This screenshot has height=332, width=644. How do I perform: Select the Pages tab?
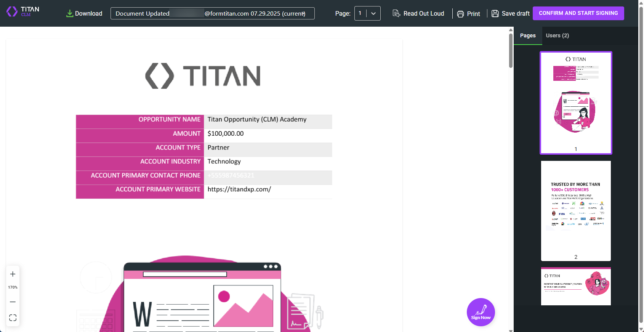[x=528, y=35]
